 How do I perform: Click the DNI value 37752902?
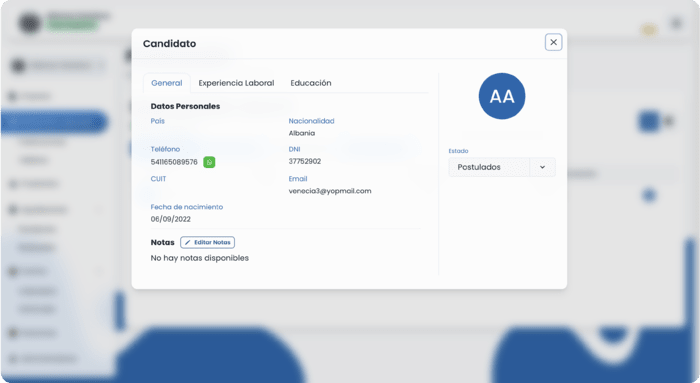tap(304, 161)
